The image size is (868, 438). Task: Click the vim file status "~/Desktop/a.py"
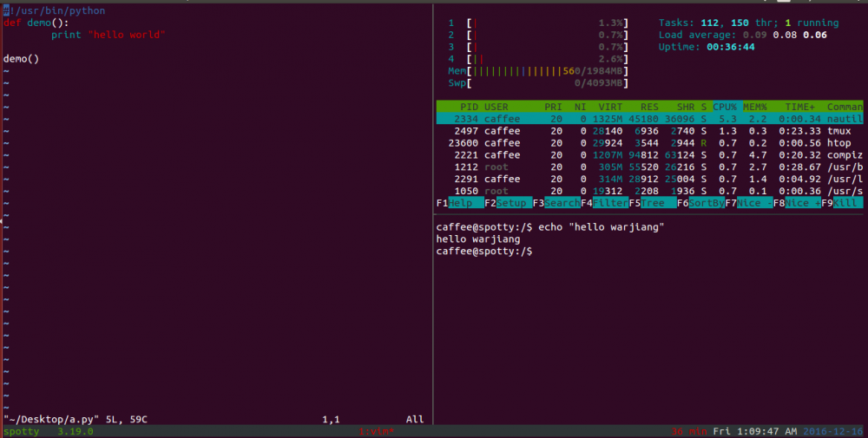pos(51,419)
